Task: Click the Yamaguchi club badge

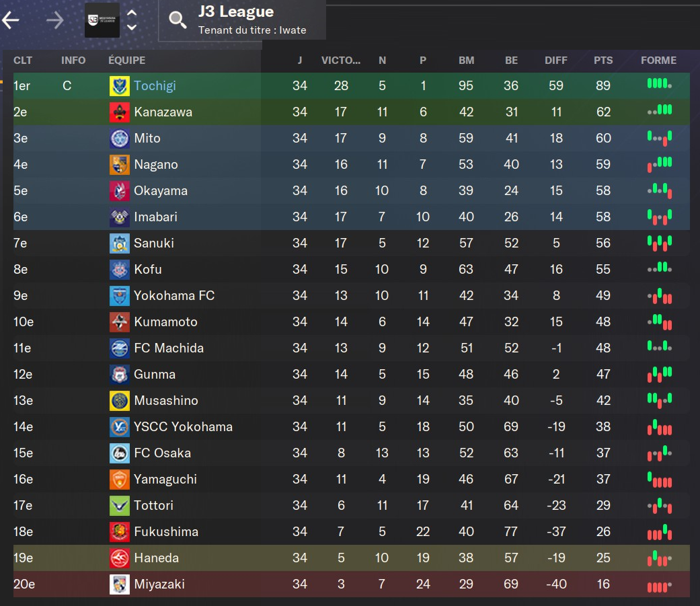Action: point(119,480)
